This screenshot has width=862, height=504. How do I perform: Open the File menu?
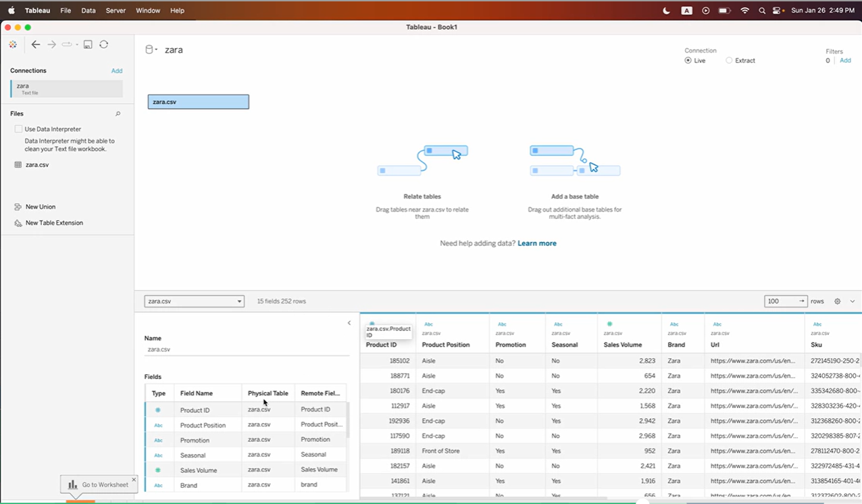(66, 11)
